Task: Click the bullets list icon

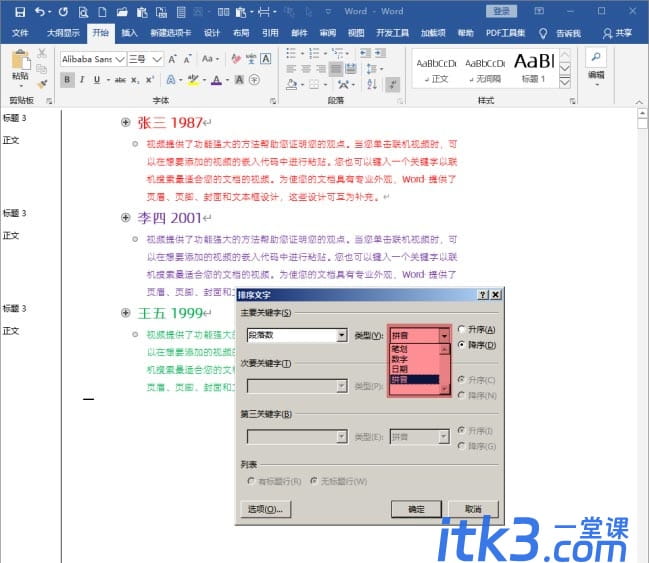Action: (291, 53)
